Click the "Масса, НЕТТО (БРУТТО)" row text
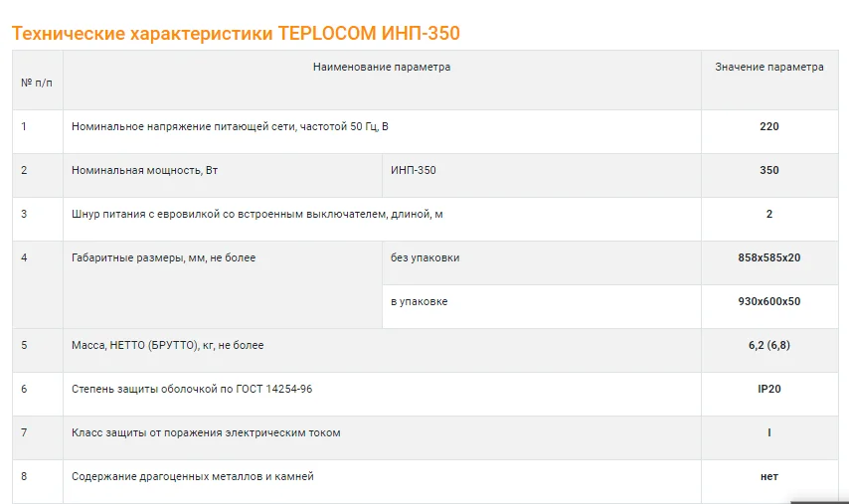The width and height of the screenshot is (849, 504). [x=168, y=345]
